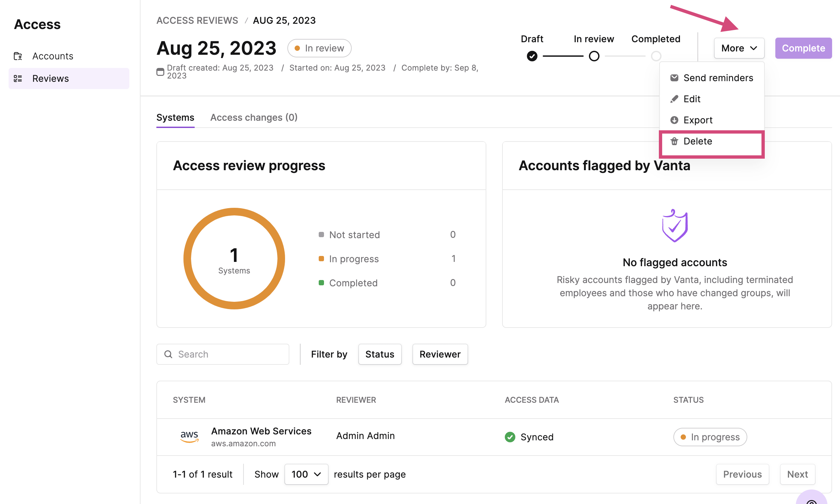
Task: Click the REVIEWER column header
Action: tap(356, 400)
